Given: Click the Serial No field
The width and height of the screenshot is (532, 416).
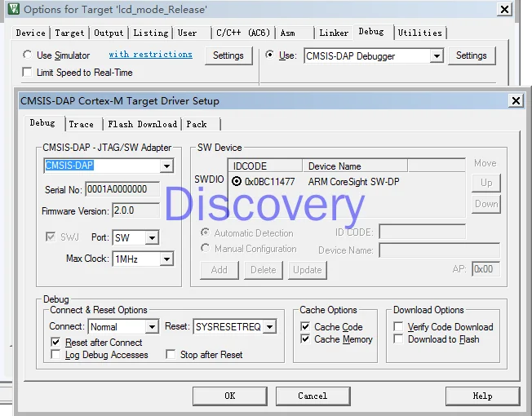Looking at the screenshot, I should 122,189.
